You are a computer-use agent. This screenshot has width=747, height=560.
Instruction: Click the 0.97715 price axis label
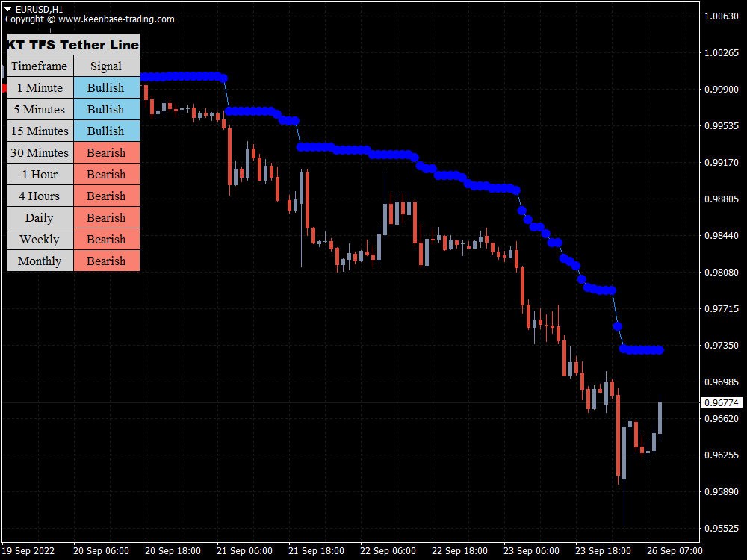[x=722, y=309]
